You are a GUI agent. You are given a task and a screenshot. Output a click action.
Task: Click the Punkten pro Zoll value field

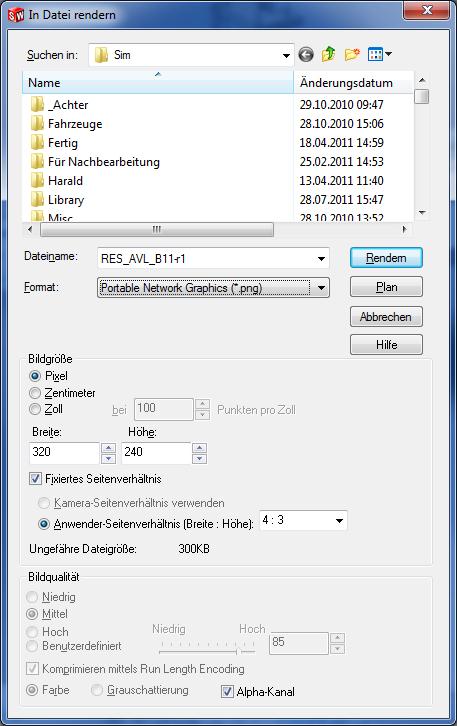[x=164, y=409]
